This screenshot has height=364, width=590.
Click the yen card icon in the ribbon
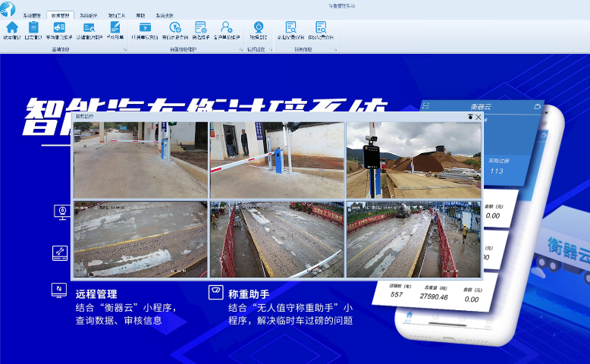click(145, 28)
